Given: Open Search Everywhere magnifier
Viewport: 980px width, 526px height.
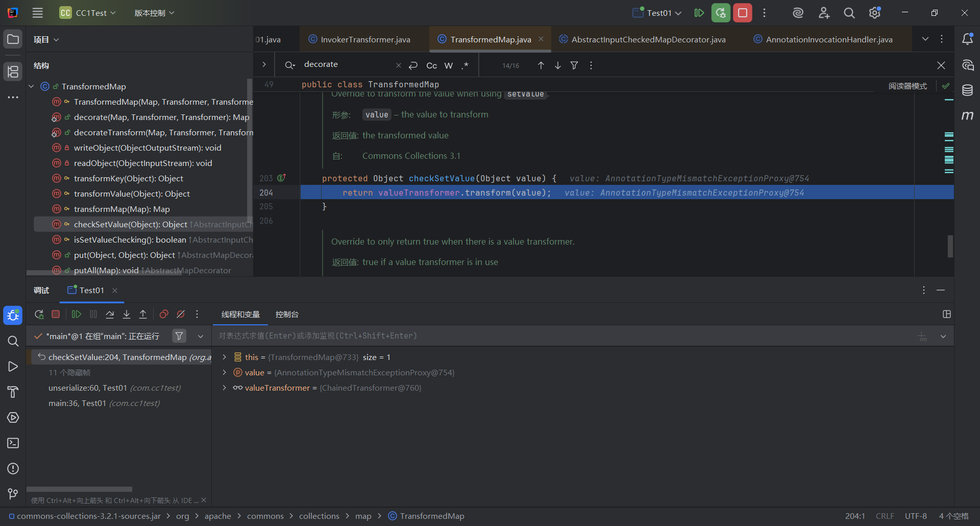Looking at the screenshot, I should pyautogui.click(x=849, y=13).
